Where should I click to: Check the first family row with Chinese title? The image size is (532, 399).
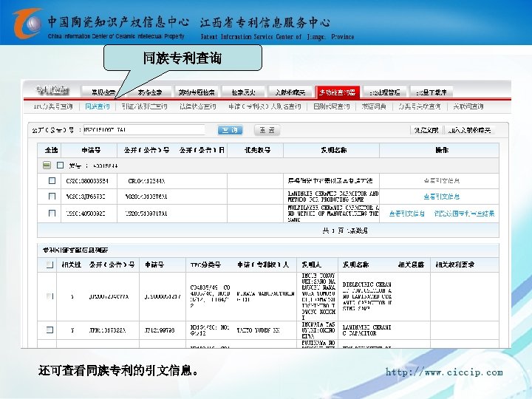52,180
